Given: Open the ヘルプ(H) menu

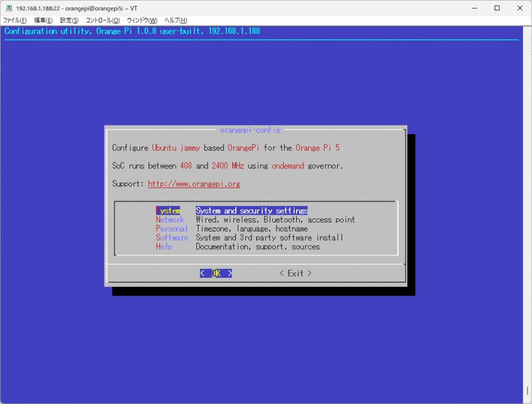Looking at the screenshot, I should pos(176,20).
